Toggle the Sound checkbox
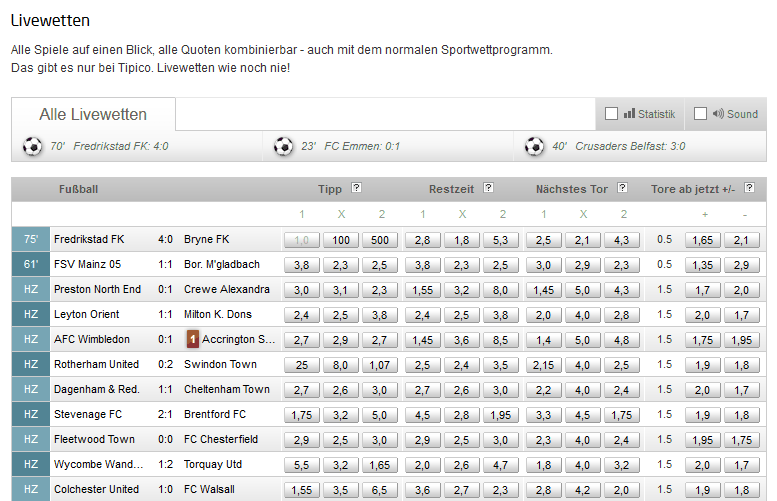777x501 pixels. click(700, 114)
